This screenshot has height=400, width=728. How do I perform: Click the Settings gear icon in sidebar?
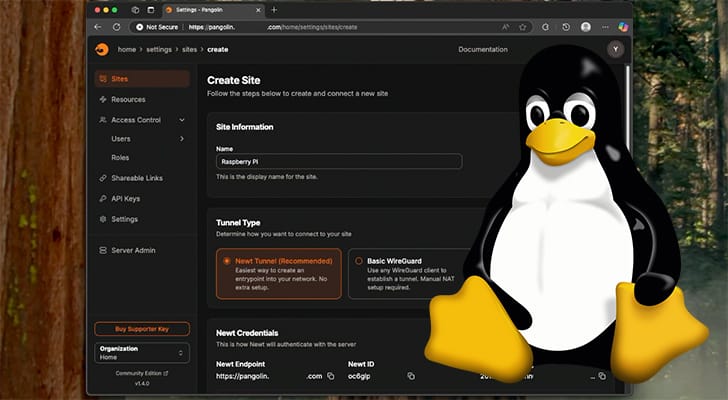click(x=103, y=219)
